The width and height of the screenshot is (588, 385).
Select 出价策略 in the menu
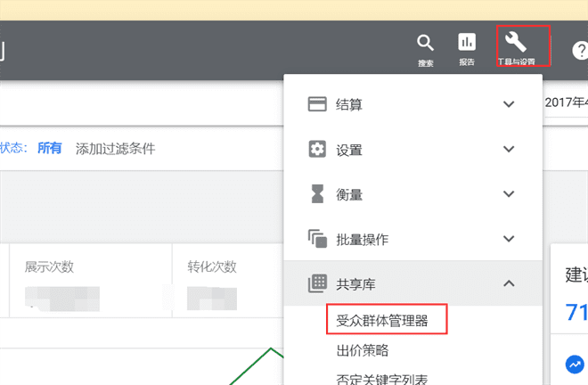(x=363, y=350)
